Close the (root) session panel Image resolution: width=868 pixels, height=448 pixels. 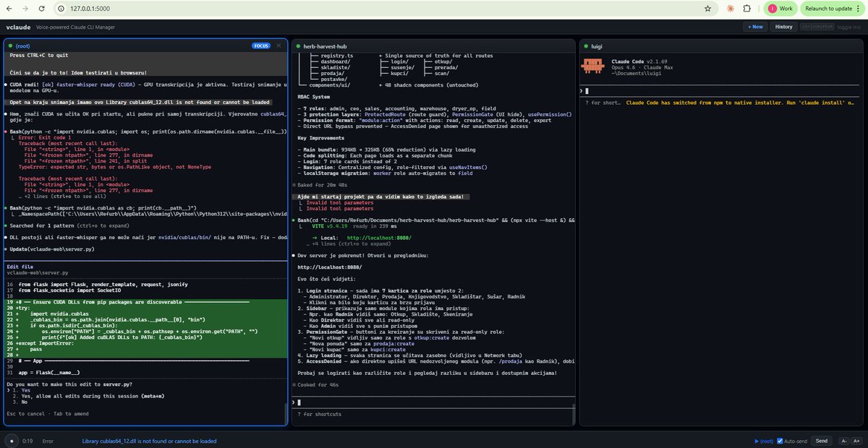point(278,46)
